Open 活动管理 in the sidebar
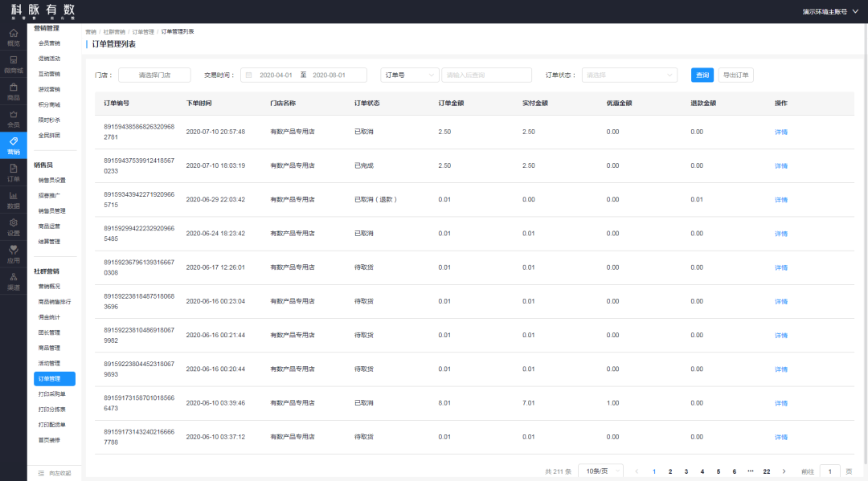Screen dimensions: 868x481 [49, 363]
